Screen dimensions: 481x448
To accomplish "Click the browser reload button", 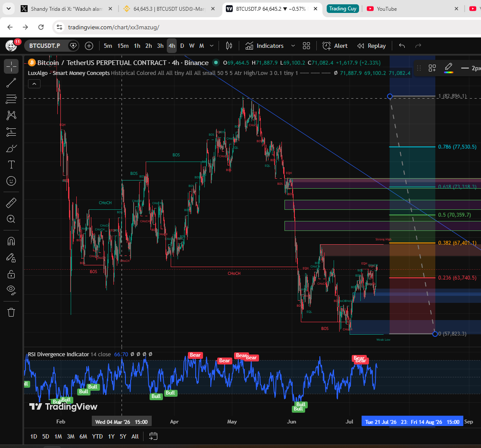I will (x=41, y=27).
